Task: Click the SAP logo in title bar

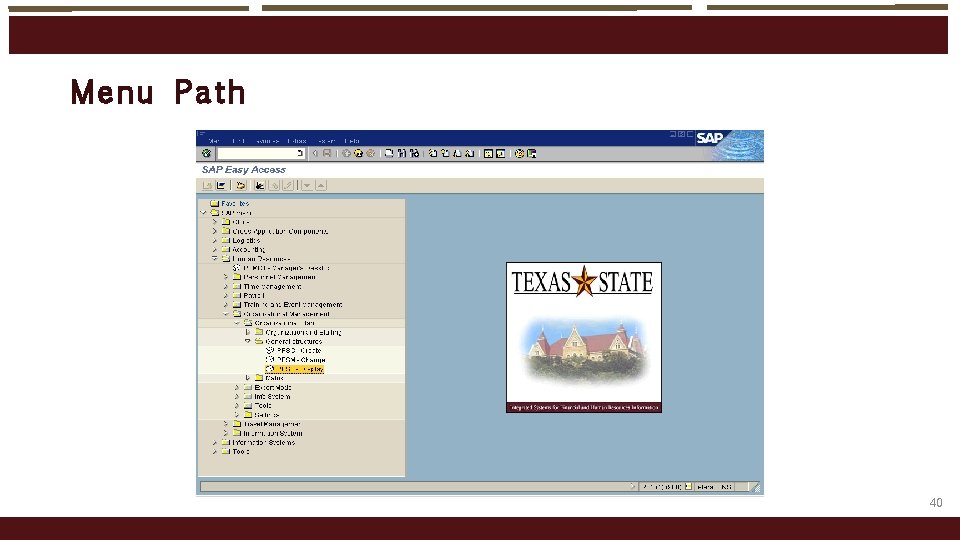Action: pos(710,138)
